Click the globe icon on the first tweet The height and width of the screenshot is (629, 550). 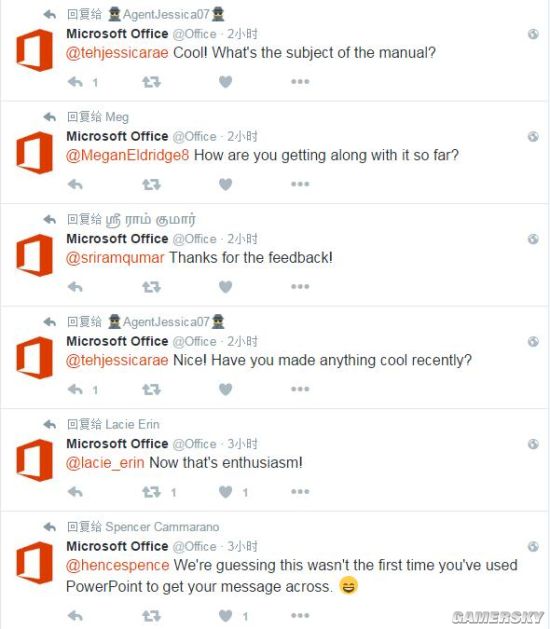[x=533, y=34]
